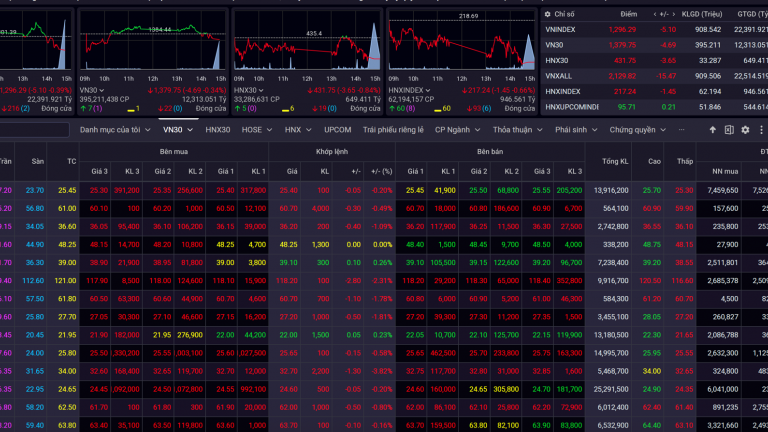The height and width of the screenshot is (432, 768).
Task: Click the up-arrow icon in watchlist toolbar
Action: pos(713,130)
